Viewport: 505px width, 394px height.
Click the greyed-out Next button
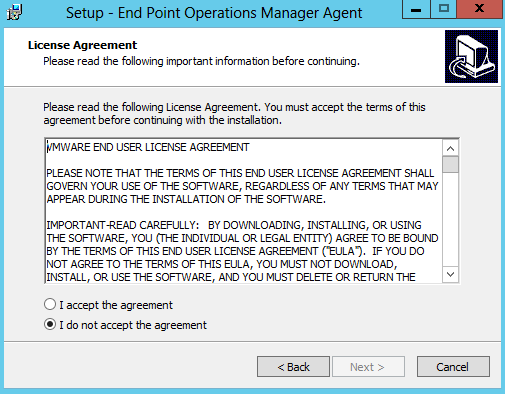pos(368,367)
